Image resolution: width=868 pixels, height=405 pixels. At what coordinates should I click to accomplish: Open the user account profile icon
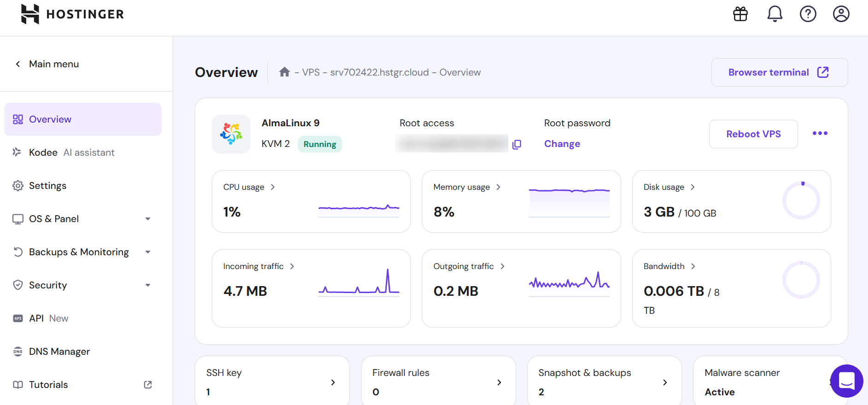(x=841, y=14)
